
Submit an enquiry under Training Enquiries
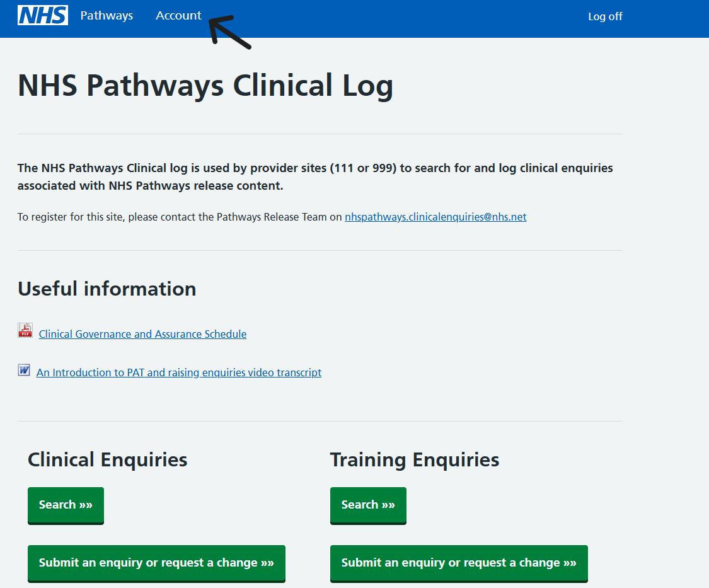(459, 563)
